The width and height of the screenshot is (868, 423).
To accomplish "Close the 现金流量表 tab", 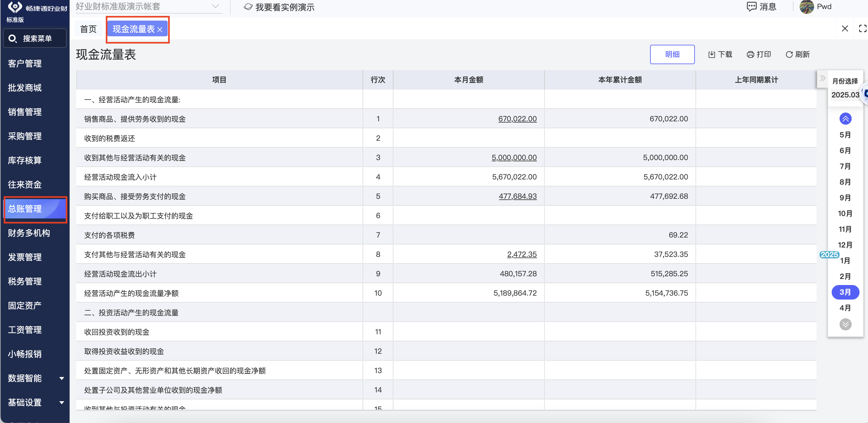I will tap(160, 30).
